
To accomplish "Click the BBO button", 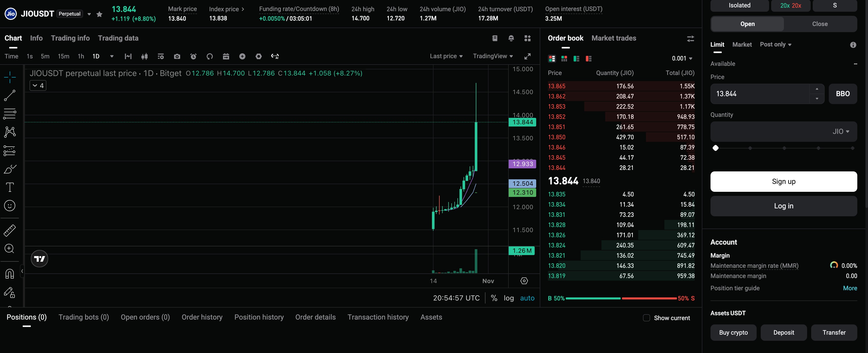I will 843,94.
